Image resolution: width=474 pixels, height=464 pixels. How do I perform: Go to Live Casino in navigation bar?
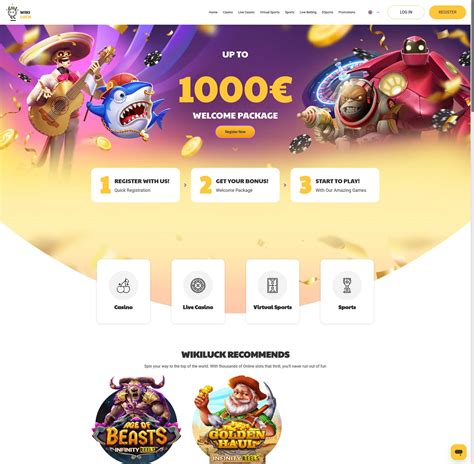tap(246, 12)
